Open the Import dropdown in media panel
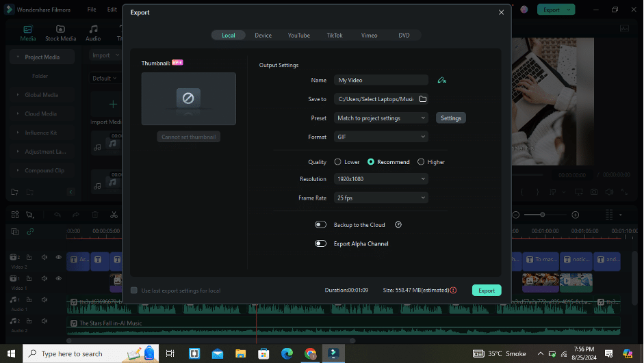 click(x=105, y=55)
